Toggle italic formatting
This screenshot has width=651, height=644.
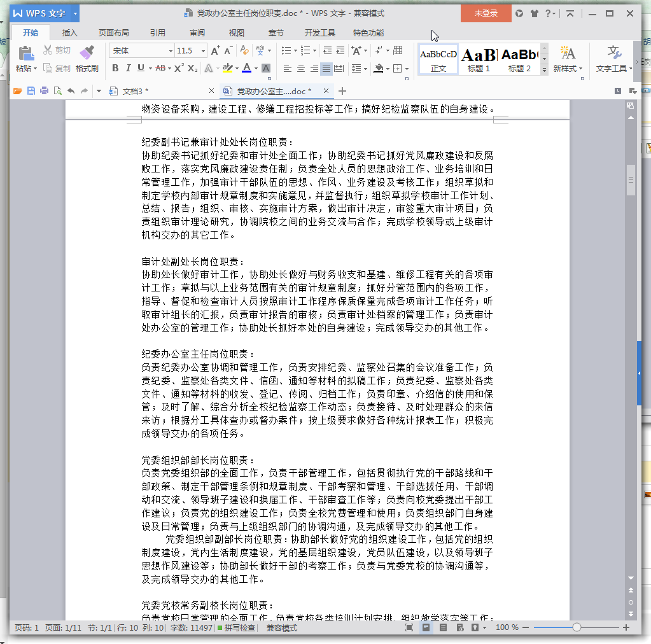point(129,68)
